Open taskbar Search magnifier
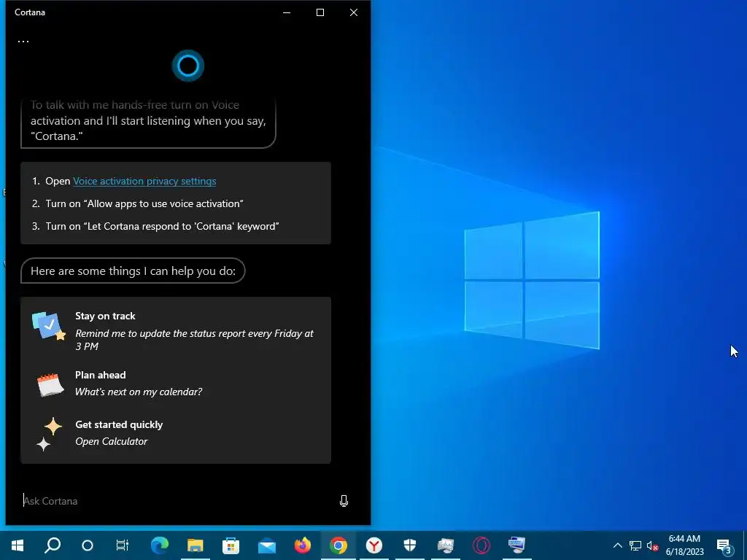 [53, 545]
